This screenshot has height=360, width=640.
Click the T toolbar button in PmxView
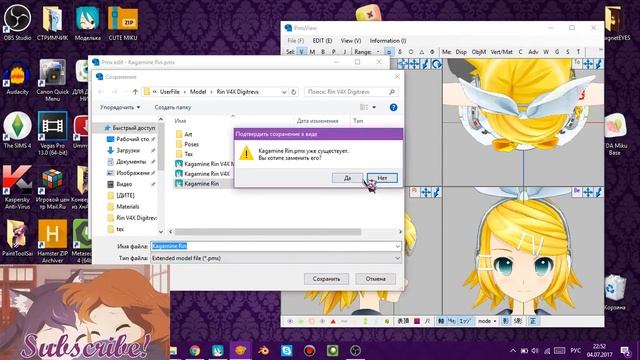coord(578,52)
